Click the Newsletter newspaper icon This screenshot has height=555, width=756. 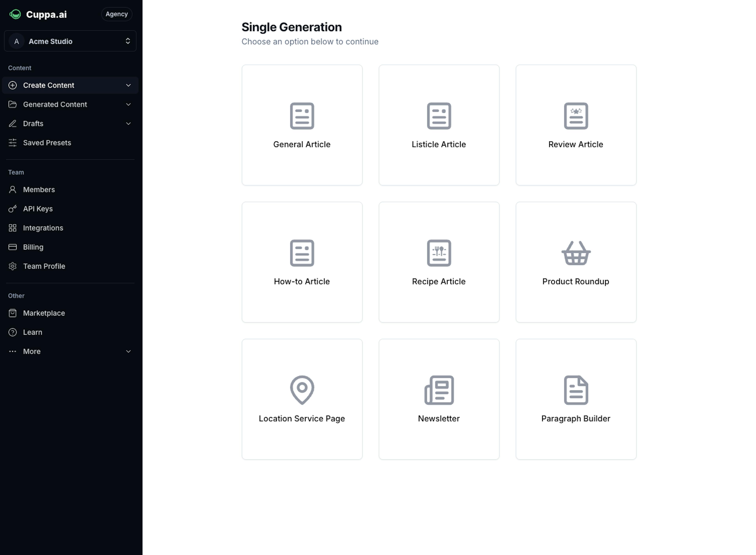[x=439, y=390]
